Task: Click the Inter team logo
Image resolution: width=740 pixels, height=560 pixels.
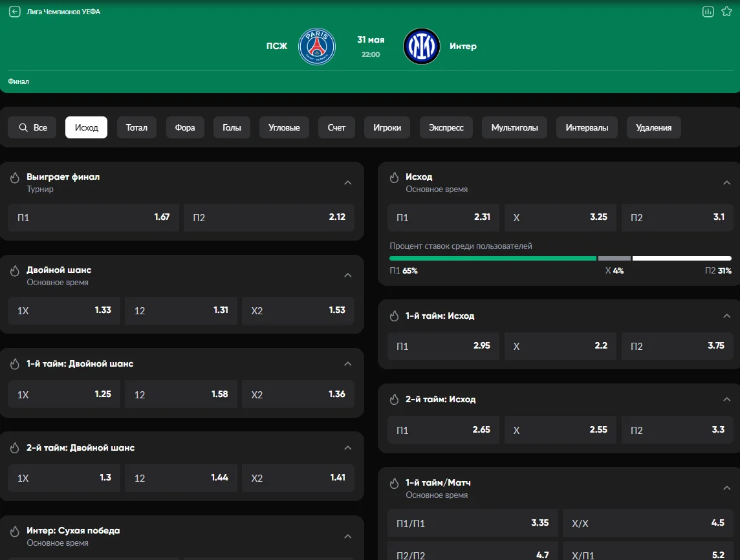Action: (x=422, y=47)
